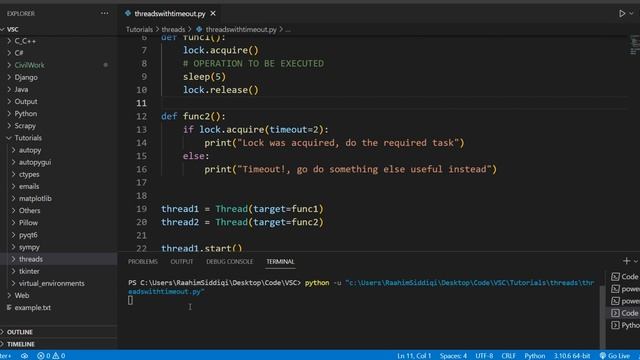
Task: Change file encoding UTF-8
Action: click(484, 356)
